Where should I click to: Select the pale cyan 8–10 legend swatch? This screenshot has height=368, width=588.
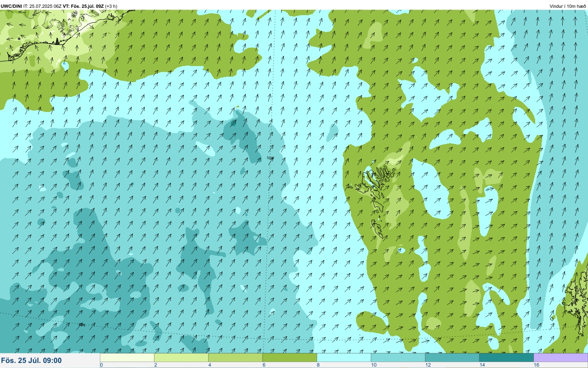pyautogui.click(x=344, y=357)
